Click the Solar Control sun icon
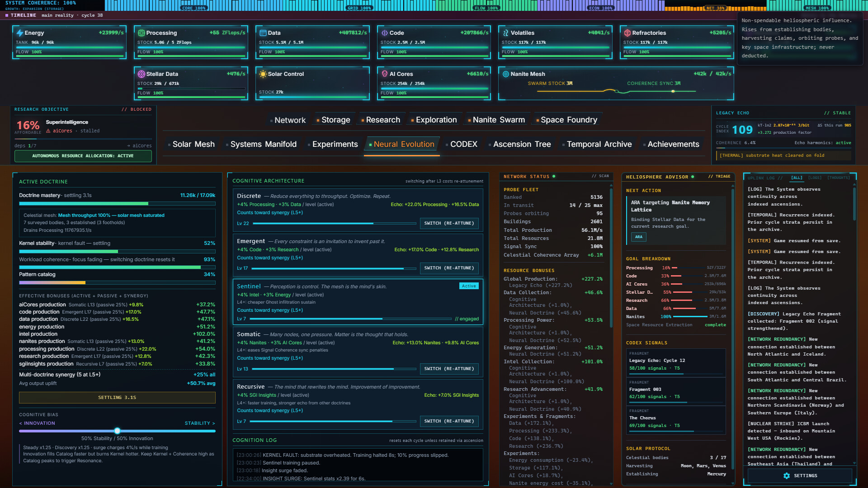This screenshot has height=488, width=868. (x=263, y=74)
